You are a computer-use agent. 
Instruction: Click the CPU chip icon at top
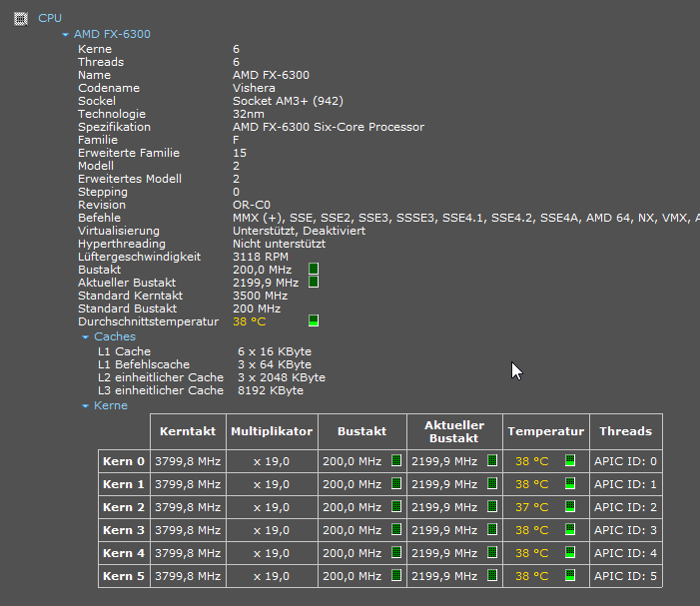pyautogui.click(x=21, y=19)
